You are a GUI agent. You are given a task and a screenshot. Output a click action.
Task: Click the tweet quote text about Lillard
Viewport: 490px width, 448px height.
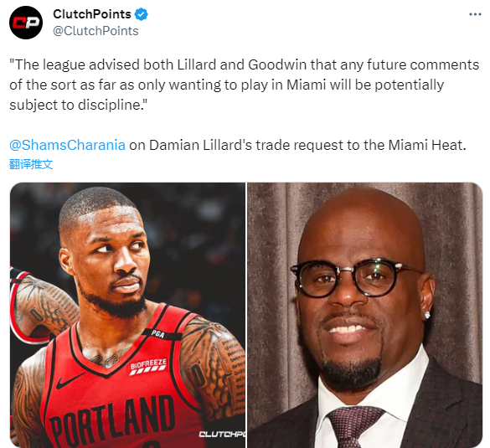(x=244, y=85)
